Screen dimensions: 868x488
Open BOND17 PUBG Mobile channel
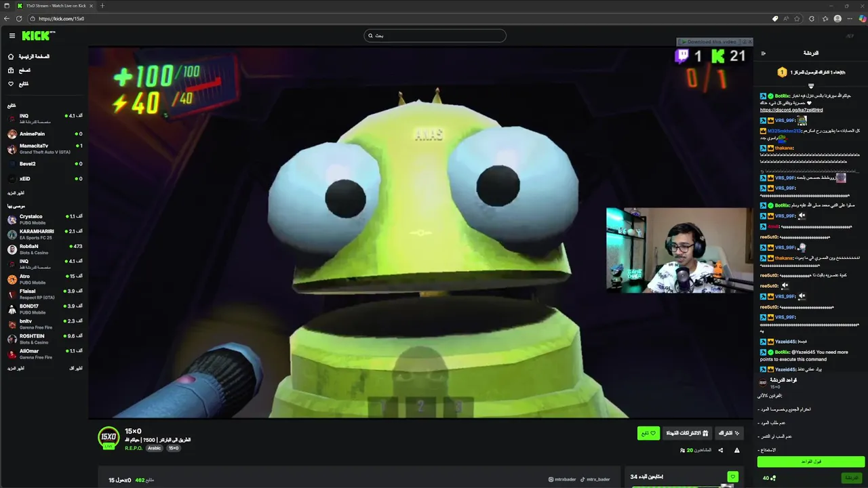(45, 308)
